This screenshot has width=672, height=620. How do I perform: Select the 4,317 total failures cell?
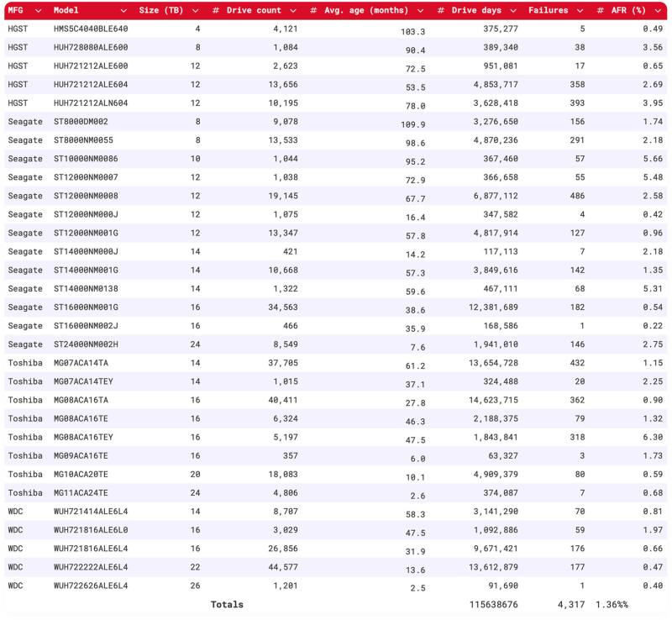(x=570, y=604)
